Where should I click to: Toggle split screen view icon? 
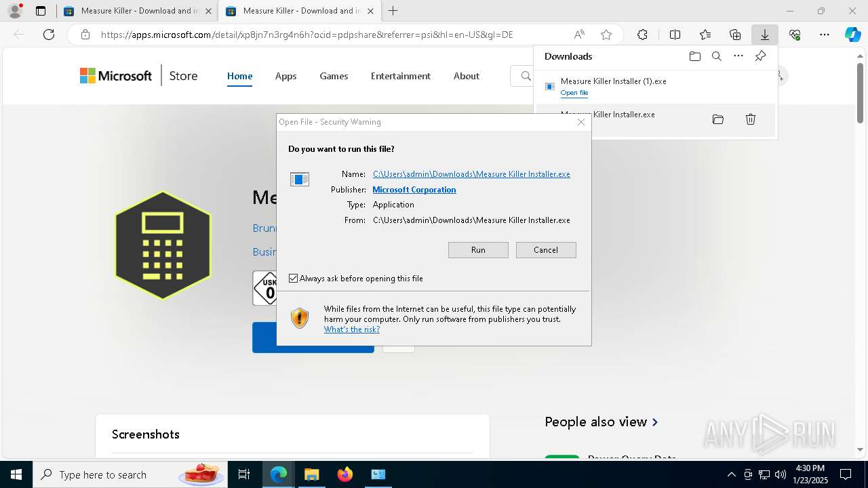click(x=675, y=35)
